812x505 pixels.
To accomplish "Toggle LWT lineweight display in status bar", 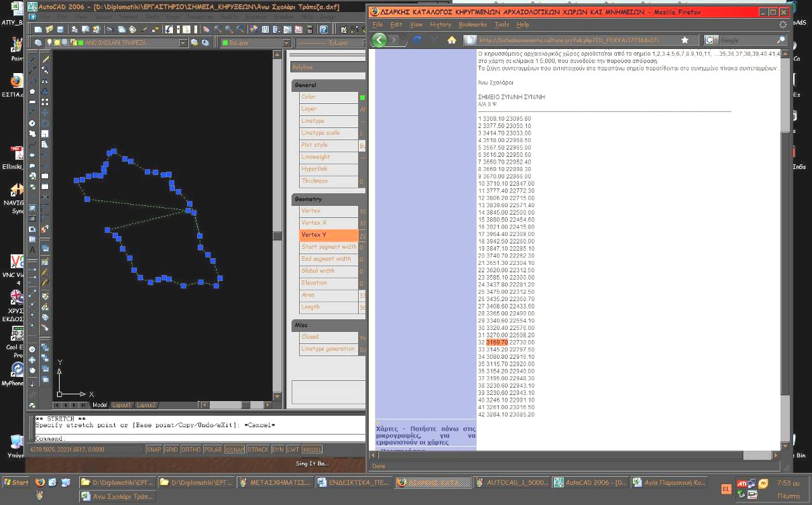I will (x=294, y=449).
